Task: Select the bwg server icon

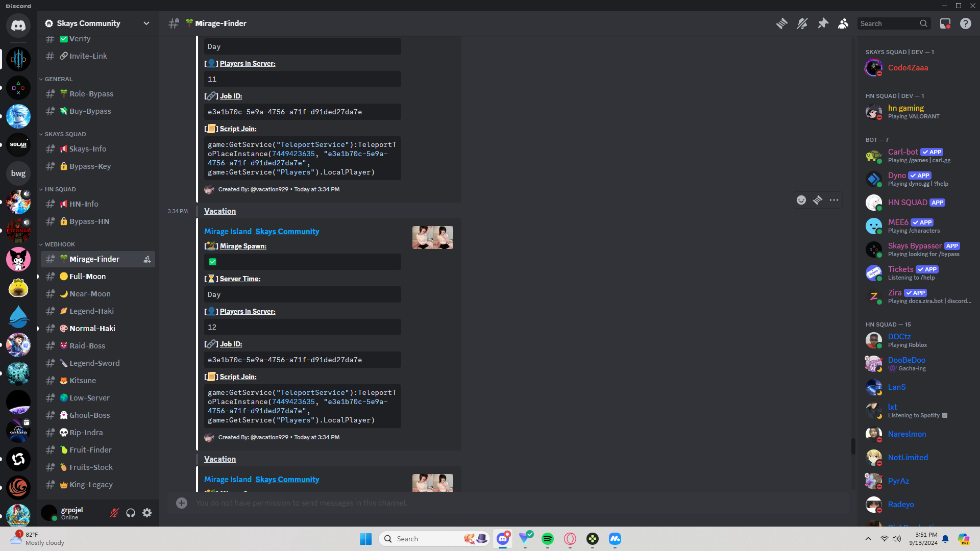Action: (18, 173)
